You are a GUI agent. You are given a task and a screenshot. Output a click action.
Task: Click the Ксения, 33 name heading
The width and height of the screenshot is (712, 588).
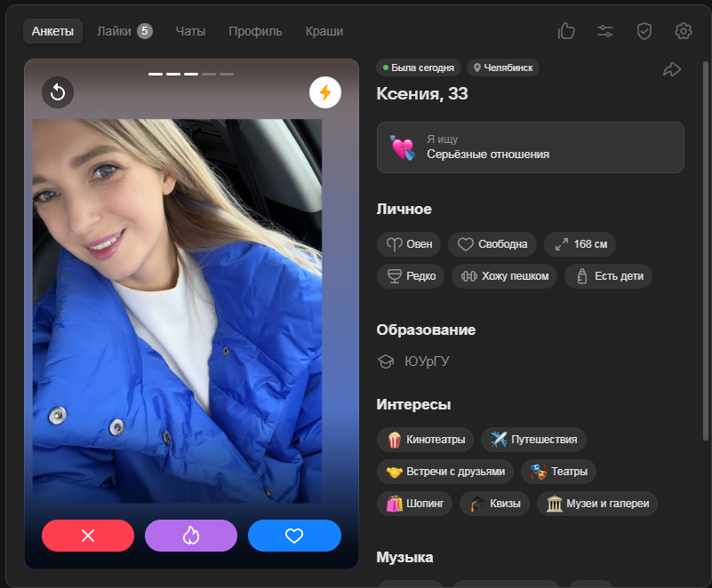pos(422,93)
